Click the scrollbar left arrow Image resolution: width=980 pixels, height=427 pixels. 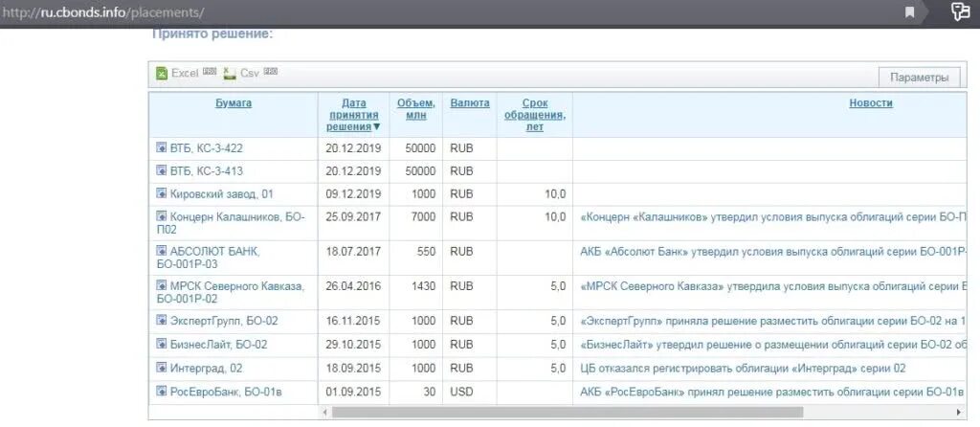[323, 412]
